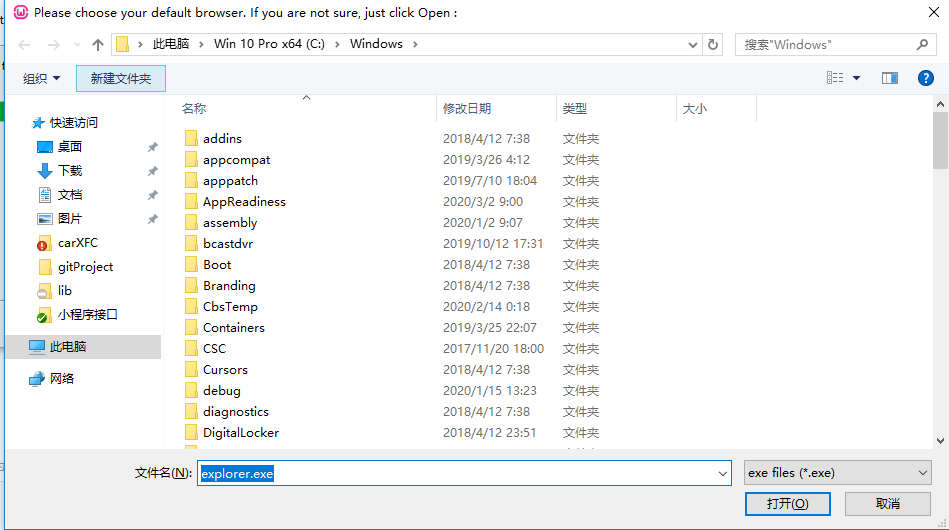Click the gitProject folder icon

(x=45, y=267)
